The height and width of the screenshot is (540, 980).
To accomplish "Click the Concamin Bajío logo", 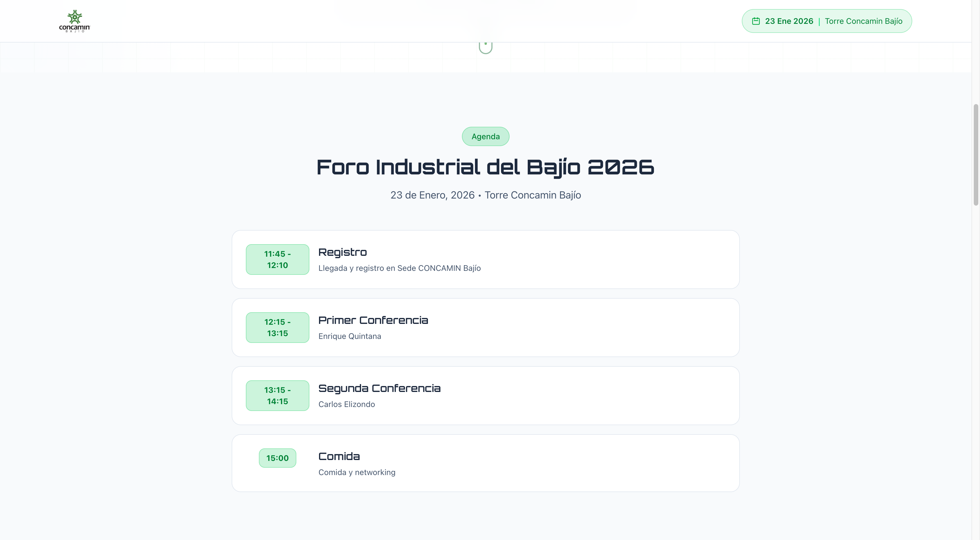I will pos(75,21).
